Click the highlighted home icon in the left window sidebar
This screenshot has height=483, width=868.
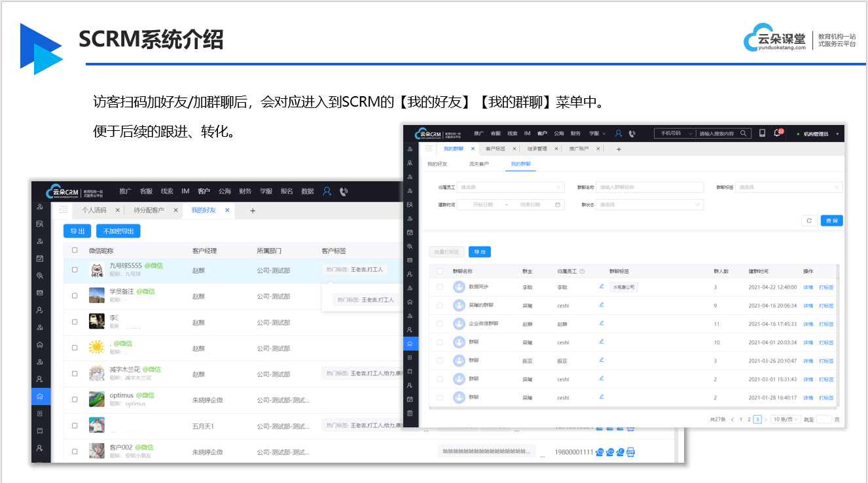coord(40,397)
